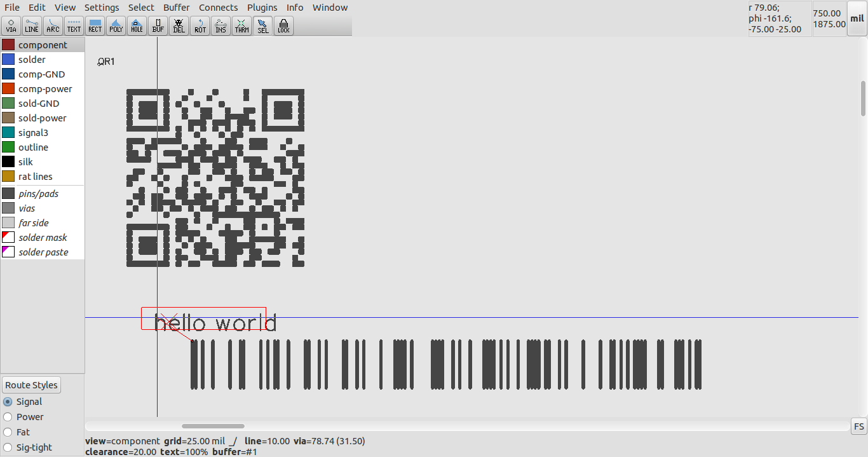Screen dimensions: 868x457
Task: Select the VIA tool
Action: [11, 25]
